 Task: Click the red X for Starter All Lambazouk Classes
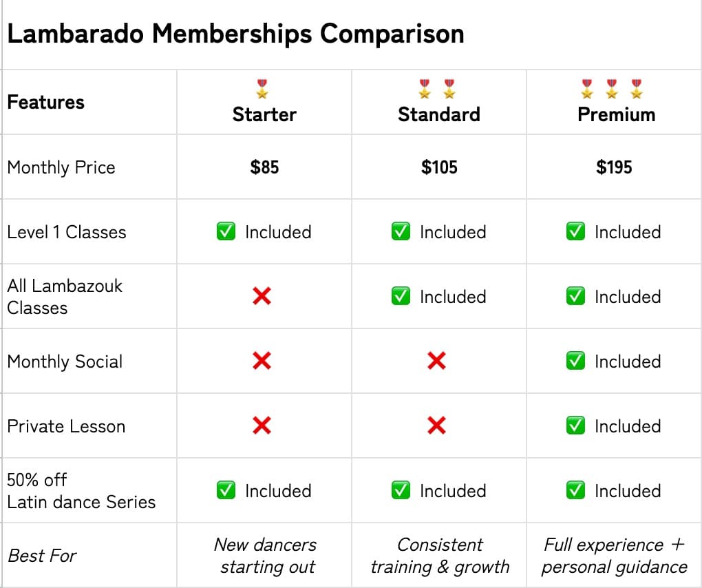coord(262,297)
